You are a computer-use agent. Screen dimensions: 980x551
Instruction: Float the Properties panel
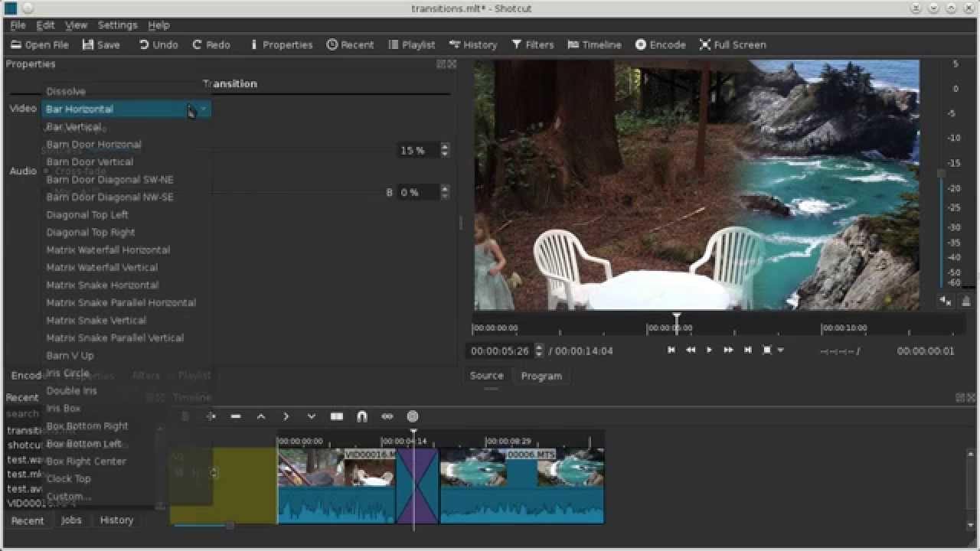(x=441, y=64)
